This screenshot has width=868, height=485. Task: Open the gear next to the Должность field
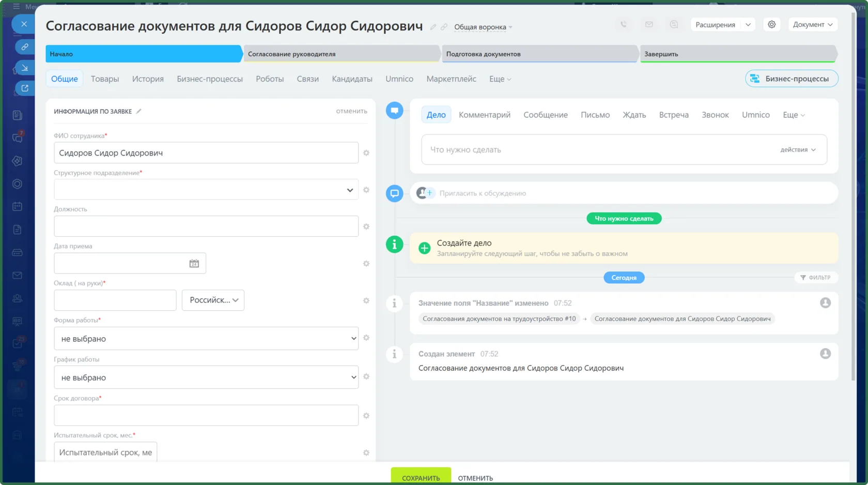(366, 226)
